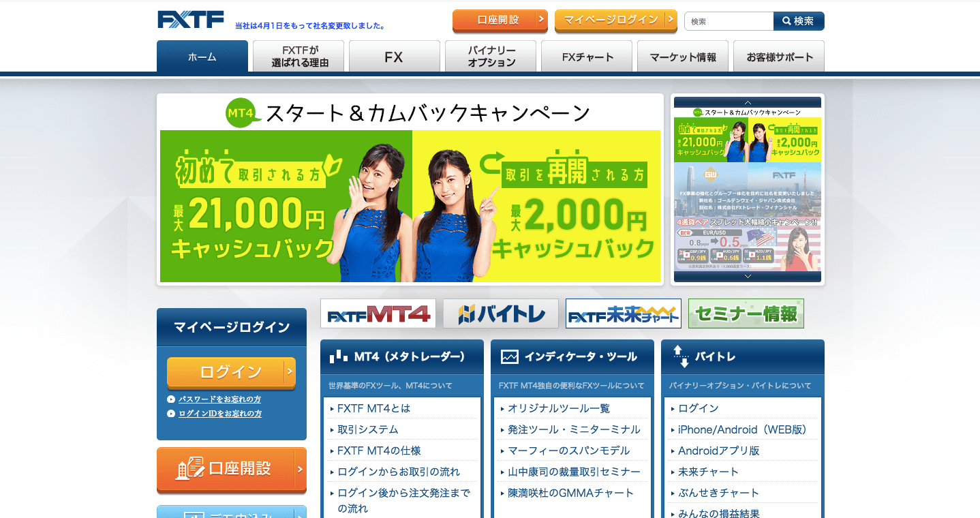
Task: Click the arrow on orange ログイン button
Action: click(290, 372)
